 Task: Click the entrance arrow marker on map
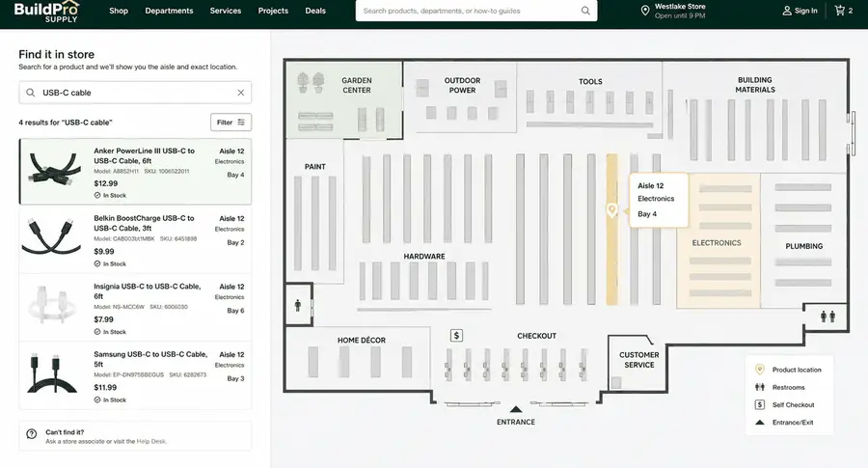[516, 409]
